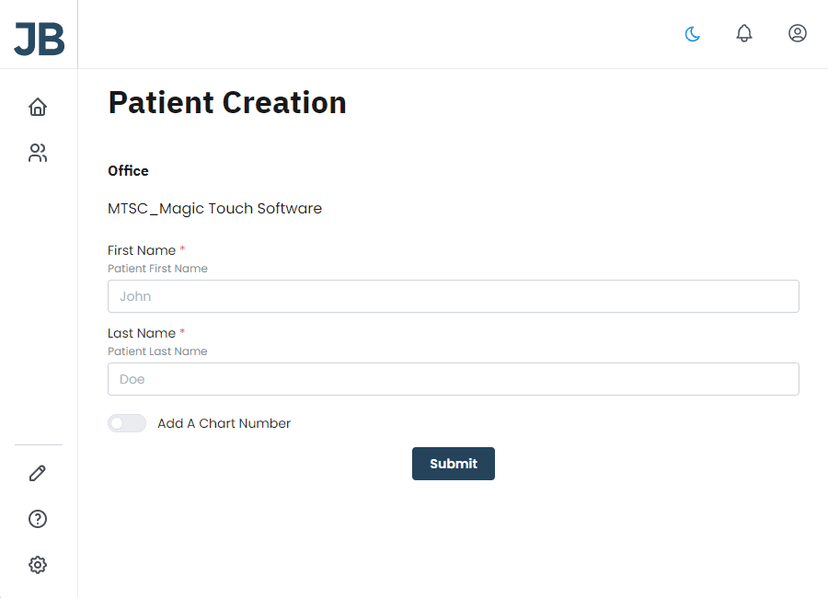Click the Patient Creation heading
Viewport: 828px width, 598px height.
(227, 102)
